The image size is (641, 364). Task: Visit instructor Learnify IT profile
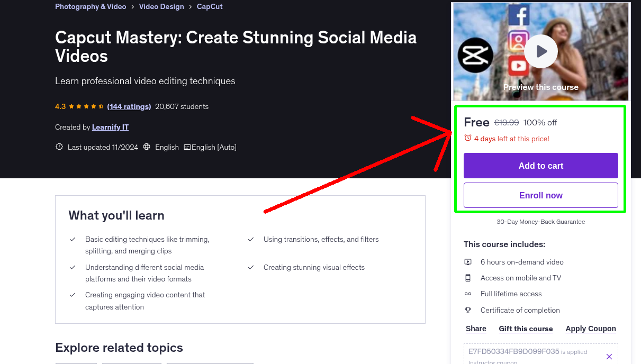click(110, 127)
